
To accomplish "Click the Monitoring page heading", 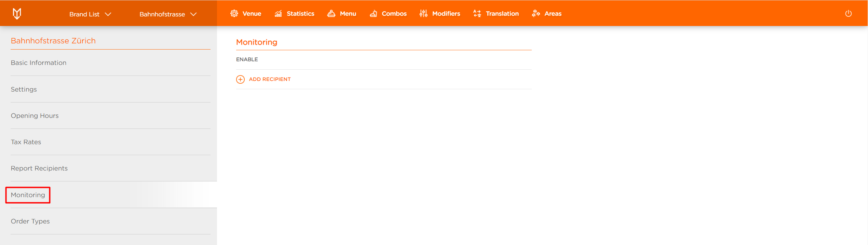I will tap(257, 42).
